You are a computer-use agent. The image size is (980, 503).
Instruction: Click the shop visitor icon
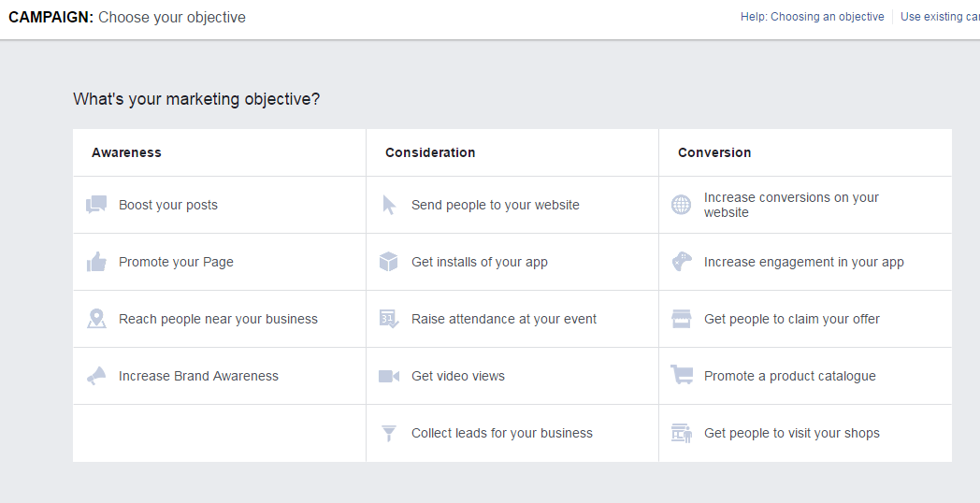coord(682,433)
